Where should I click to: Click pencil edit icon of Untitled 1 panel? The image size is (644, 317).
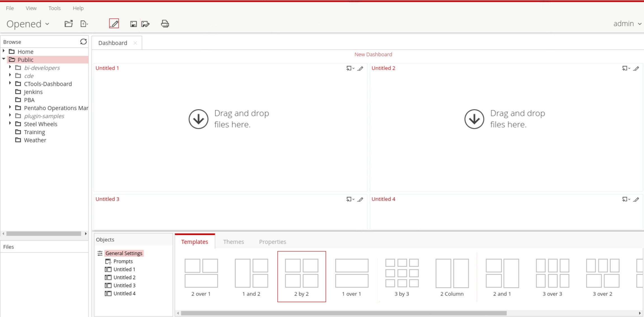[360, 68]
